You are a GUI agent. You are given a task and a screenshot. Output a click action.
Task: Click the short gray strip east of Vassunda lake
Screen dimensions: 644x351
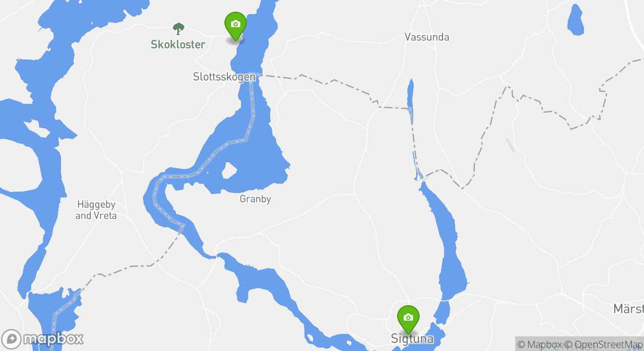510,145
